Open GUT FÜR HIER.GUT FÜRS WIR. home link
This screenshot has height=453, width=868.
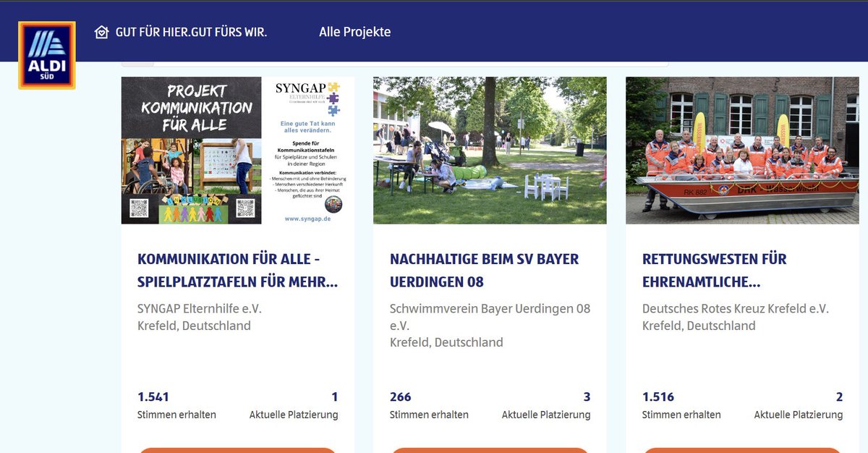191,33
